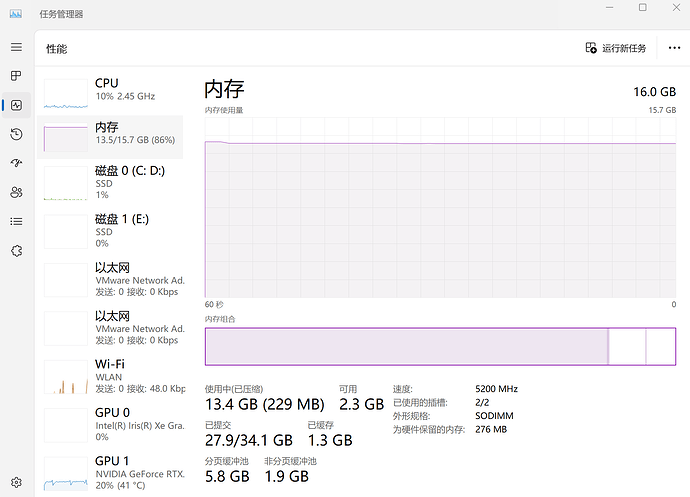
Task: Click the 5.8 GB paged pool value
Action: [x=227, y=476]
